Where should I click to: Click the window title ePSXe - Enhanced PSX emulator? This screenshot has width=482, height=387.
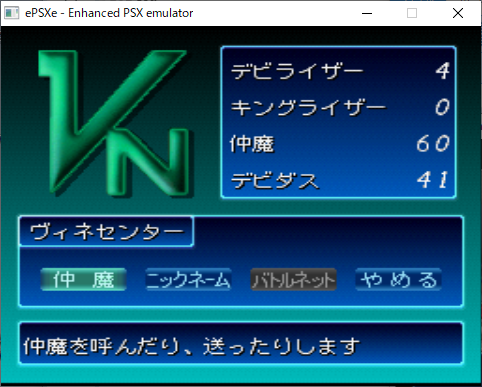(109, 13)
